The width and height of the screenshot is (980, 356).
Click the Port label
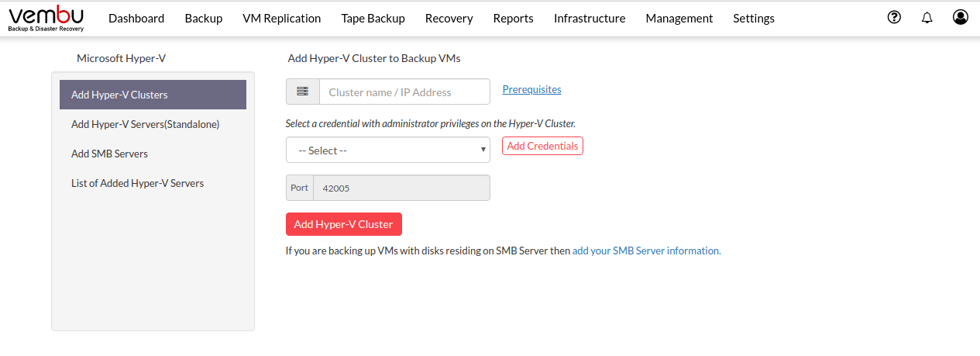[299, 188]
